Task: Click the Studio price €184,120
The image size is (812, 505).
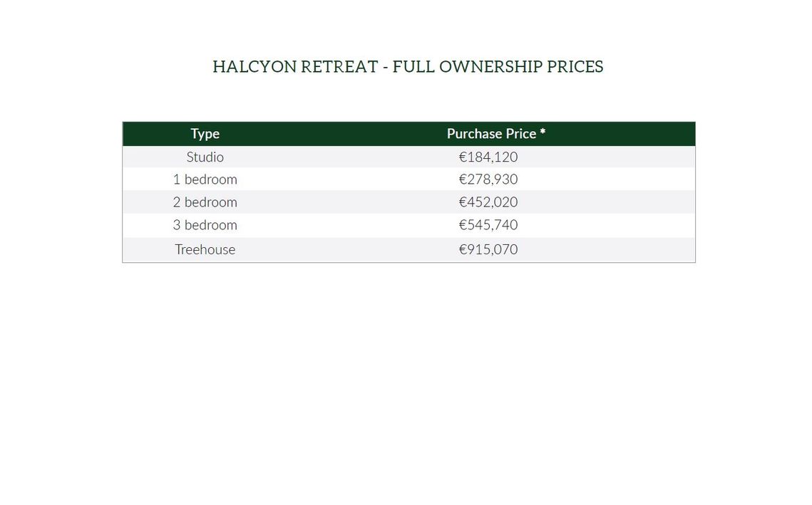Action: point(488,157)
